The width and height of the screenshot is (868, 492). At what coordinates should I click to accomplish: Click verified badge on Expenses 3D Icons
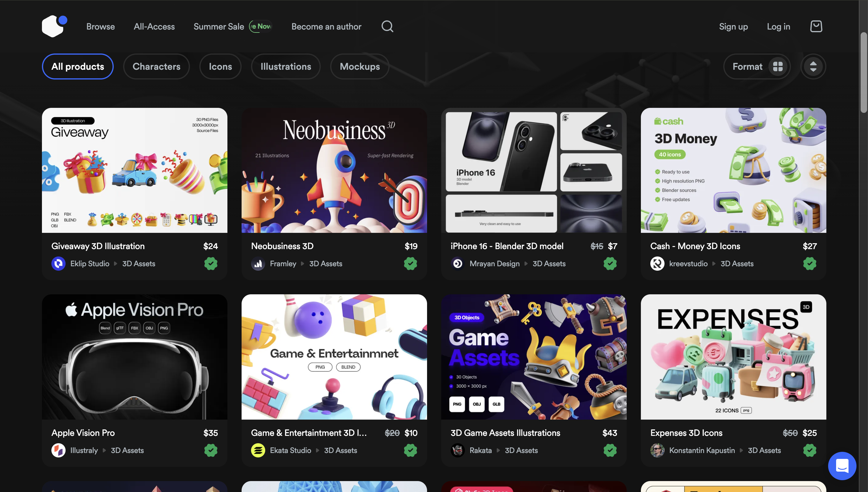point(810,450)
